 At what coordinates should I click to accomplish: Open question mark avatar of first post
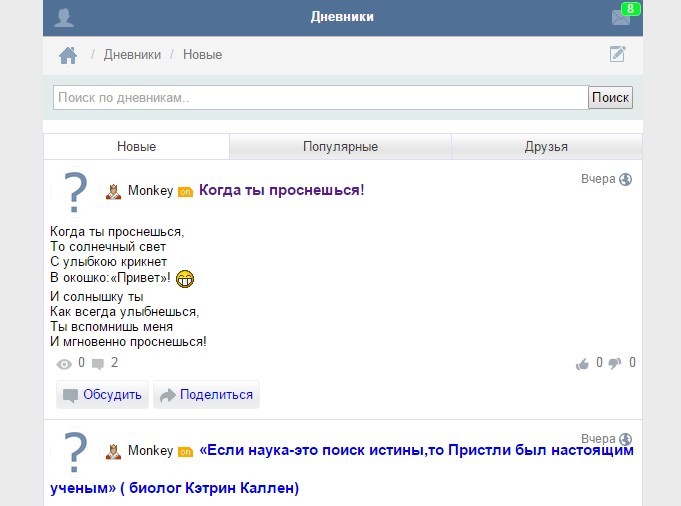[x=75, y=192]
